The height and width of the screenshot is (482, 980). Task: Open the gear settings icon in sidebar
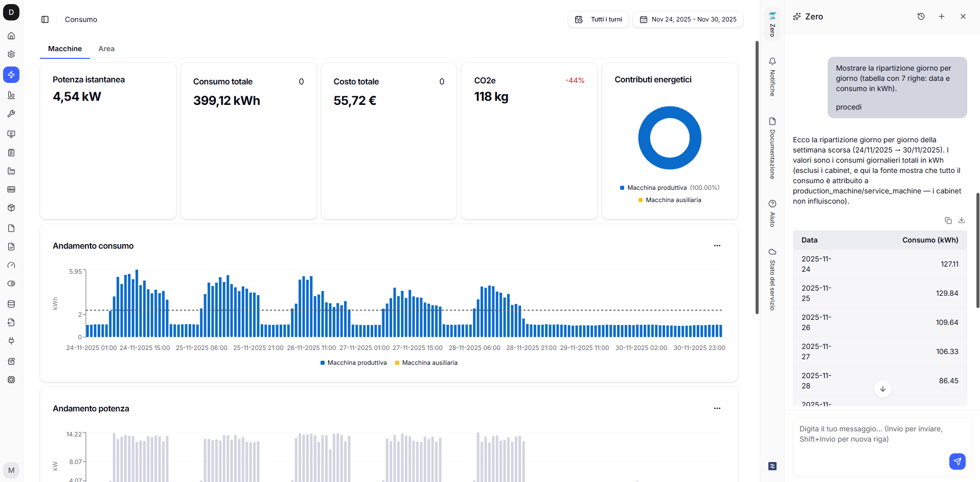point(11,54)
